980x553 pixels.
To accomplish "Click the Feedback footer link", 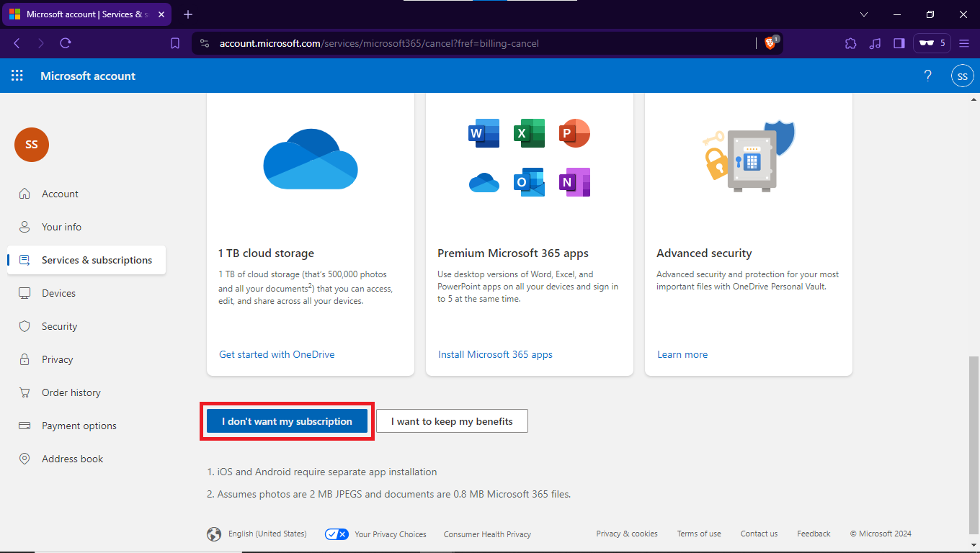I will pos(814,534).
